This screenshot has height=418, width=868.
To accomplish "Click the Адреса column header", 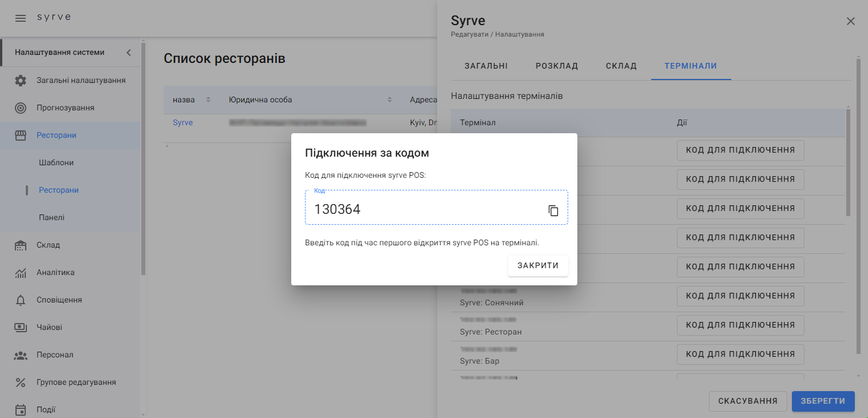I will (x=423, y=99).
